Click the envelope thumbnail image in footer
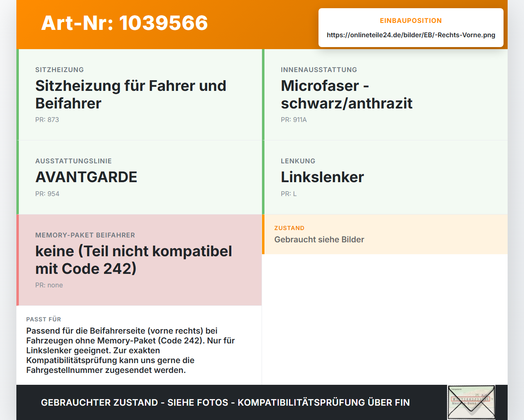This screenshot has width=524, height=420. pyautogui.click(x=471, y=402)
